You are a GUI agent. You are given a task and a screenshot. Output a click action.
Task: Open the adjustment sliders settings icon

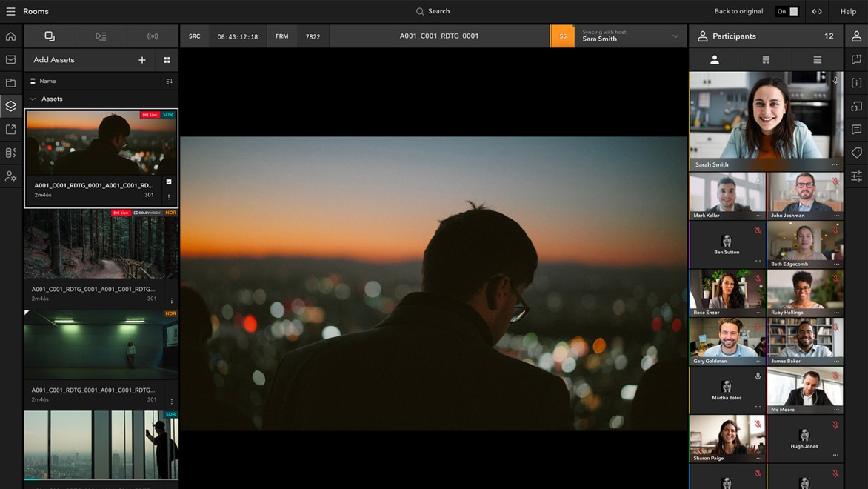click(x=856, y=176)
